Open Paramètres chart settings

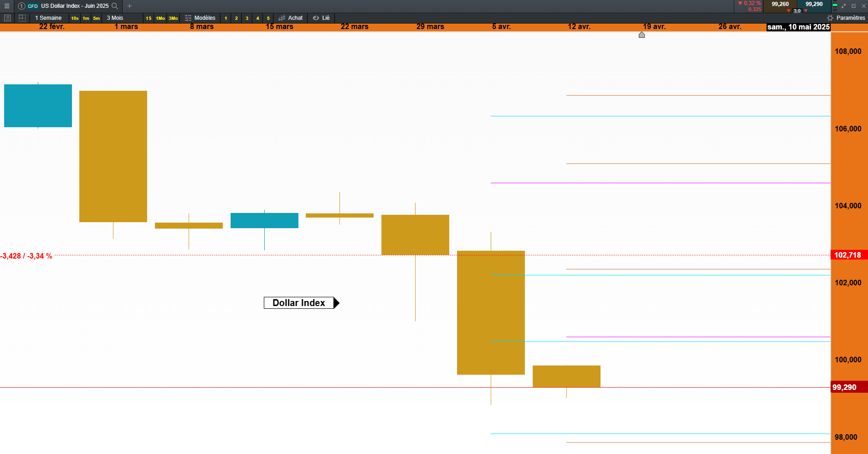846,18
